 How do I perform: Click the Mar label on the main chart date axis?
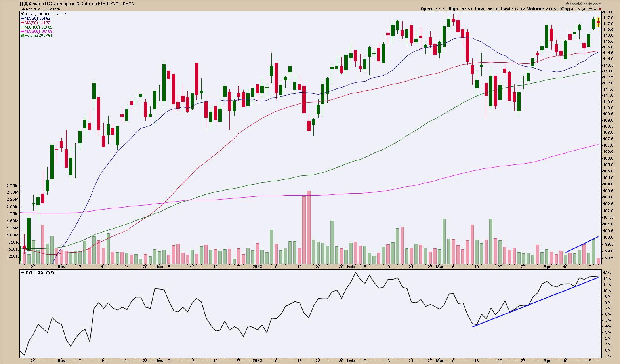pos(439,267)
